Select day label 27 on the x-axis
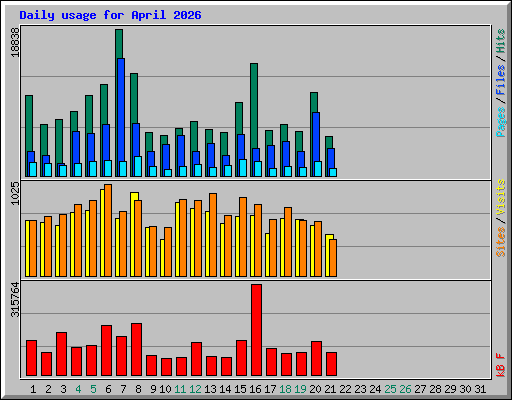Screen dimensions: 512x400 [x=420, y=389]
